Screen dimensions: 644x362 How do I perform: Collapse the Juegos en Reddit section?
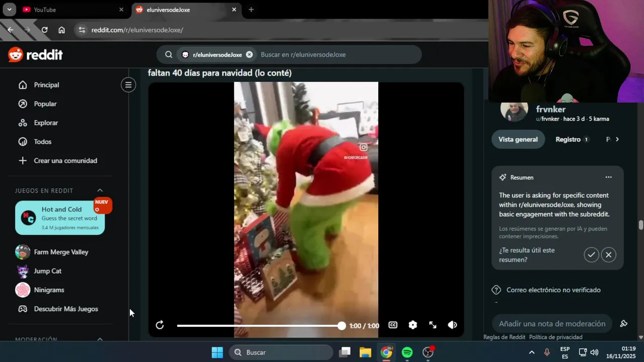click(x=100, y=191)
